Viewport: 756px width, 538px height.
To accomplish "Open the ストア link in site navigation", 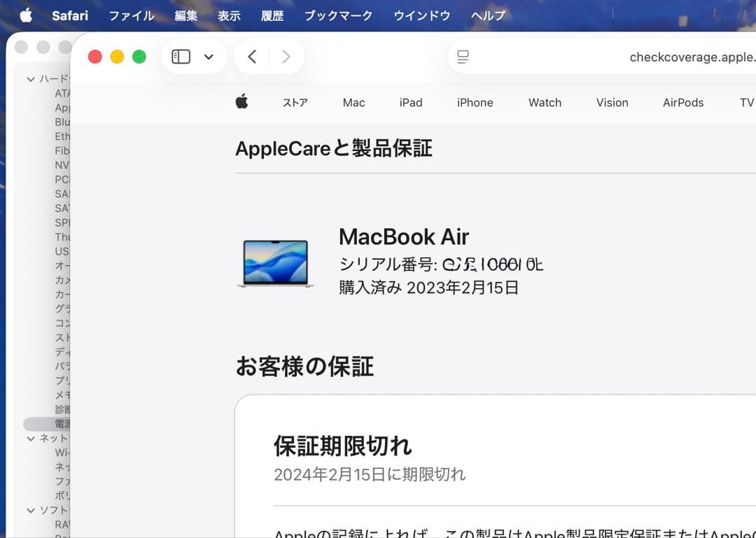I will (x=295, y=102).
